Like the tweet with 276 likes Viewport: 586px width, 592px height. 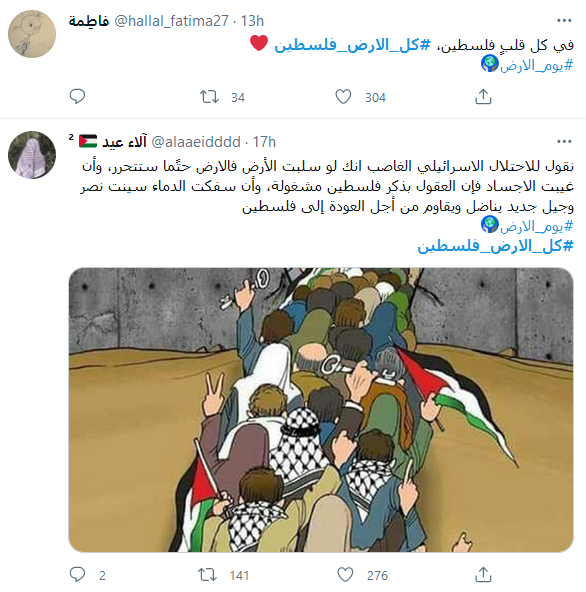click(345, 575)
